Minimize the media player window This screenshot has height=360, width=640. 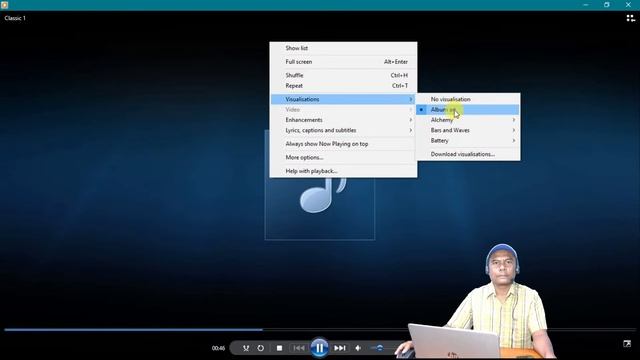point(586,5)
